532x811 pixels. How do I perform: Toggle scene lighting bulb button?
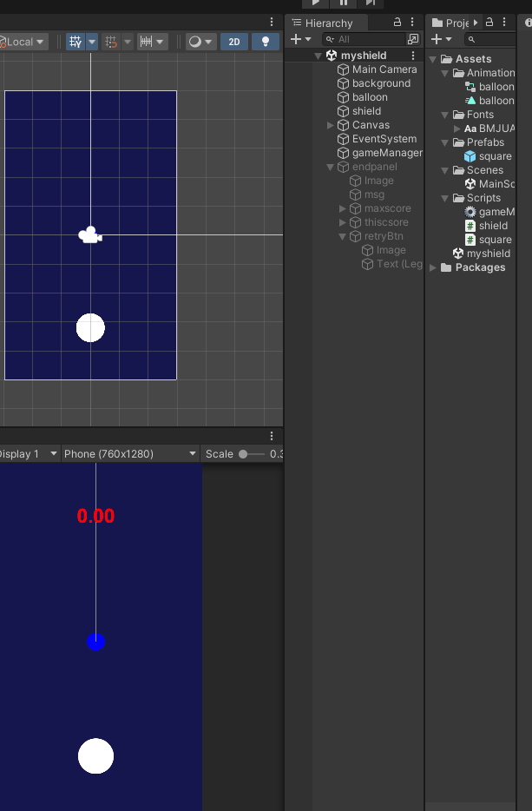(x=266, y=42)
